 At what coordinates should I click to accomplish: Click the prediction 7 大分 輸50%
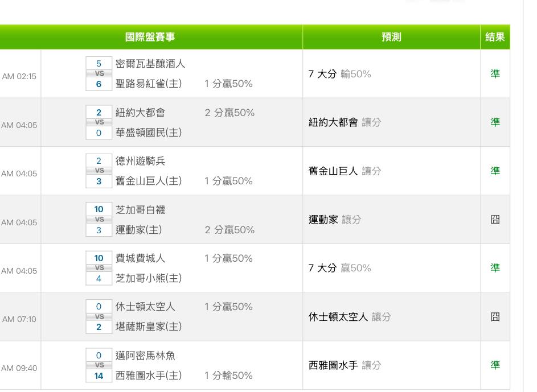[340, 74]
